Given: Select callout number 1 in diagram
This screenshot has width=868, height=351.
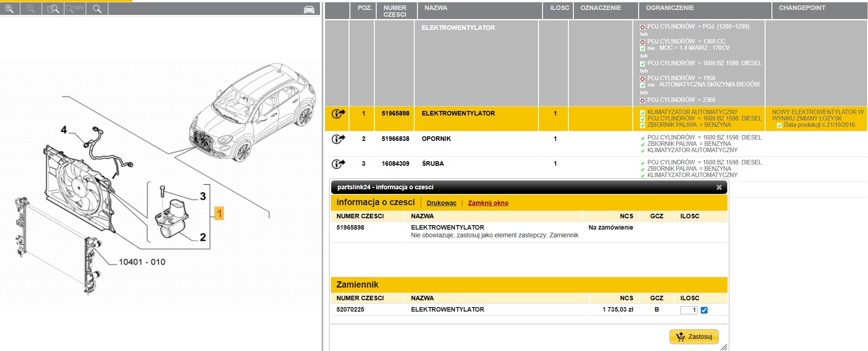Looking at the screenshot, I should (219, 213).
